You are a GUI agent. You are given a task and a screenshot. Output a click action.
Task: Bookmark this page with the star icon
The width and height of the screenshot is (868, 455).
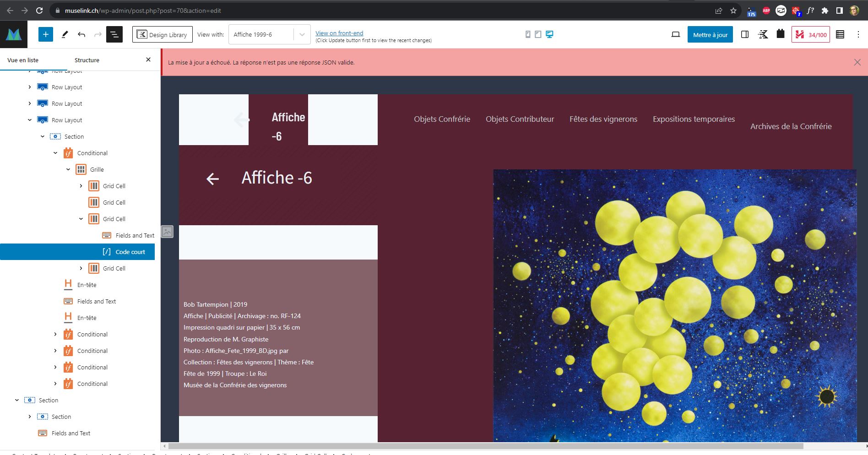tap(733, 11)
